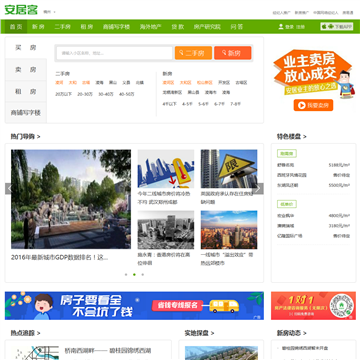Open 海外地产 in navigation bar

point(150,27)
